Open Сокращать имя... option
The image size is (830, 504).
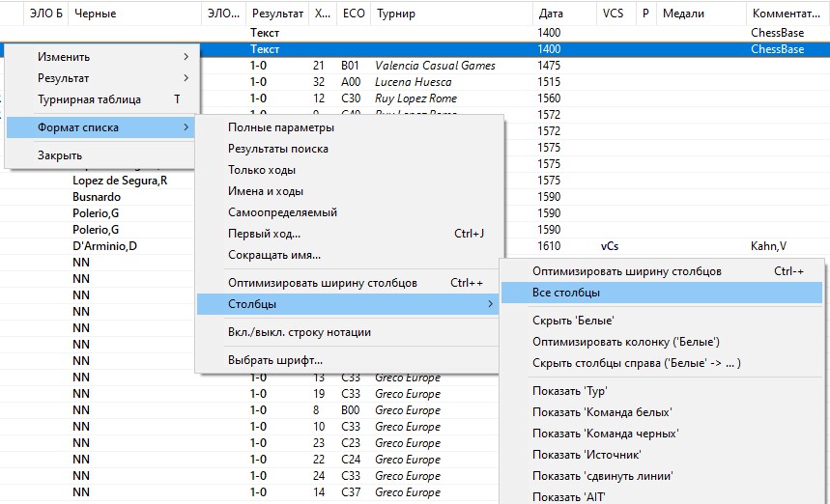tap(348, 255)
